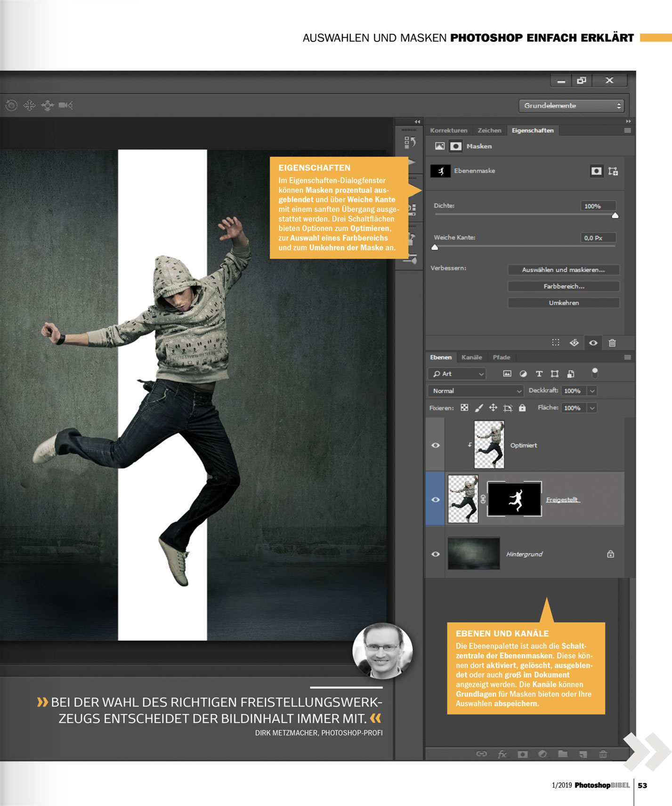Filter layers by shape layers icon
The height and width of the screenshot is (806, 672).
click(x=555, y=374)
